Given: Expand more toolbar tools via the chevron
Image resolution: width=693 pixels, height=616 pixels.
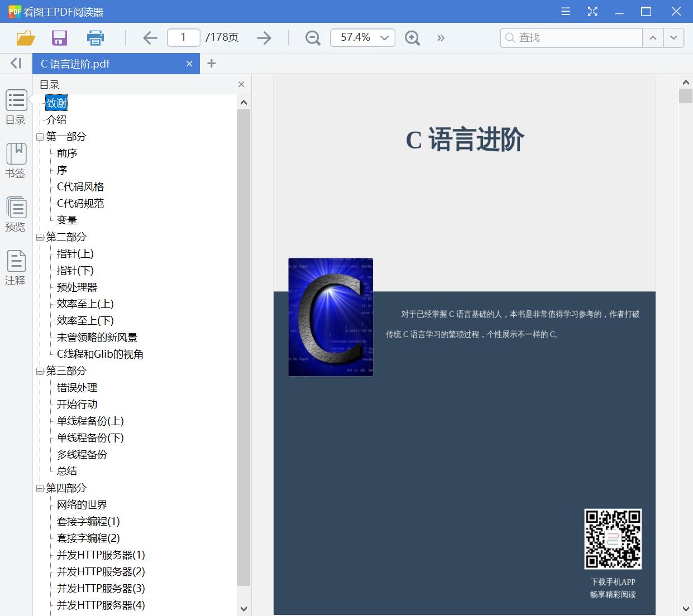Looking at the screenshot, I should tap(441, 37).
